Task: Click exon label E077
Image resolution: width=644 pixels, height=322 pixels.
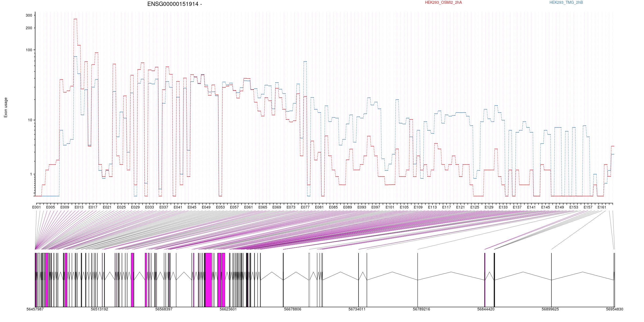Action: point(305,207)
